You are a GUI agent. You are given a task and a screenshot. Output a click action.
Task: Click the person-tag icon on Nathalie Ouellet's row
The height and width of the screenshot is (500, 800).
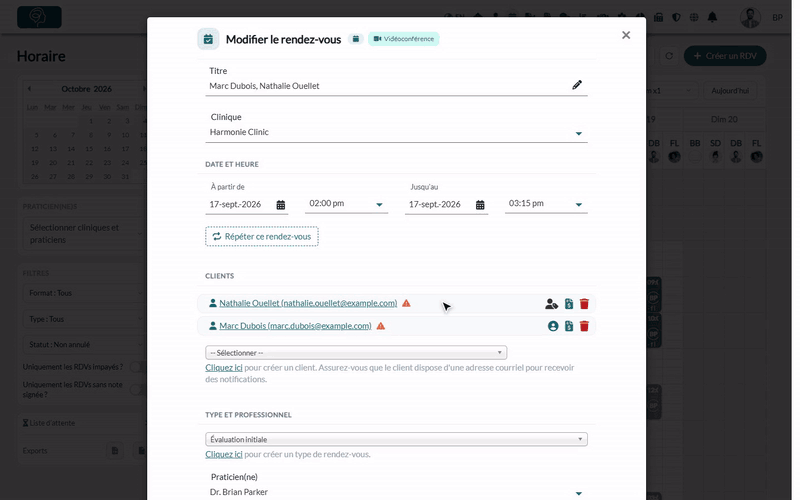(552, 304)
